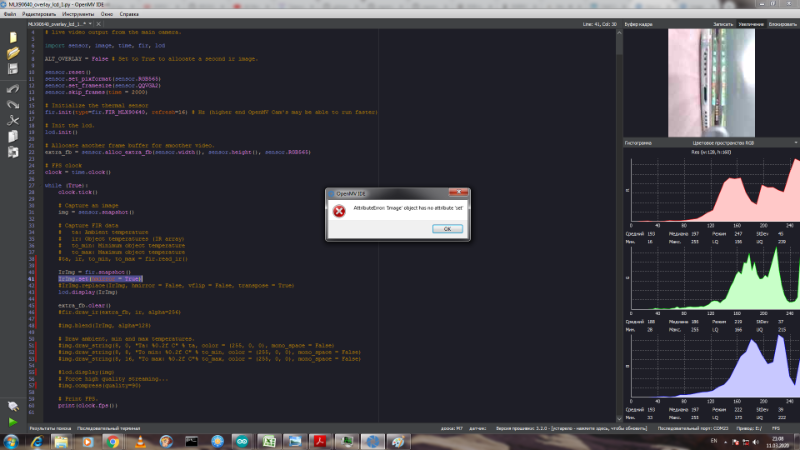The width and height of the screenshot is (800, 450).
Task: Click the code line clock.tick()
Action: point(78,192)
